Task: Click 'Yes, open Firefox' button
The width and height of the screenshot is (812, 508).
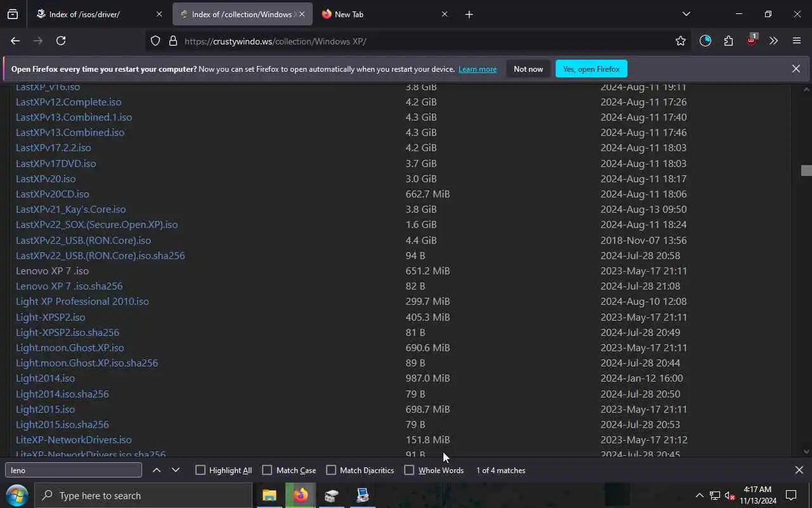Action: (x=591, y=69)
